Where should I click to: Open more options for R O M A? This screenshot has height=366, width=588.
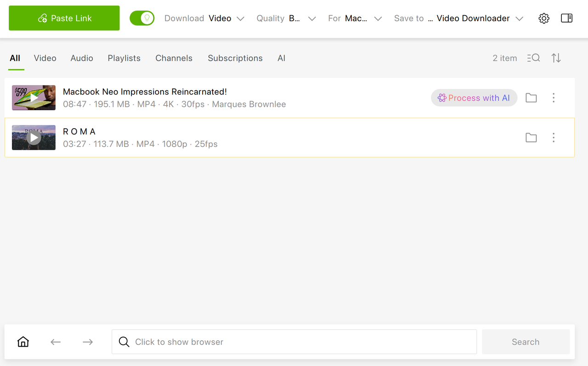tap(554, 138)
